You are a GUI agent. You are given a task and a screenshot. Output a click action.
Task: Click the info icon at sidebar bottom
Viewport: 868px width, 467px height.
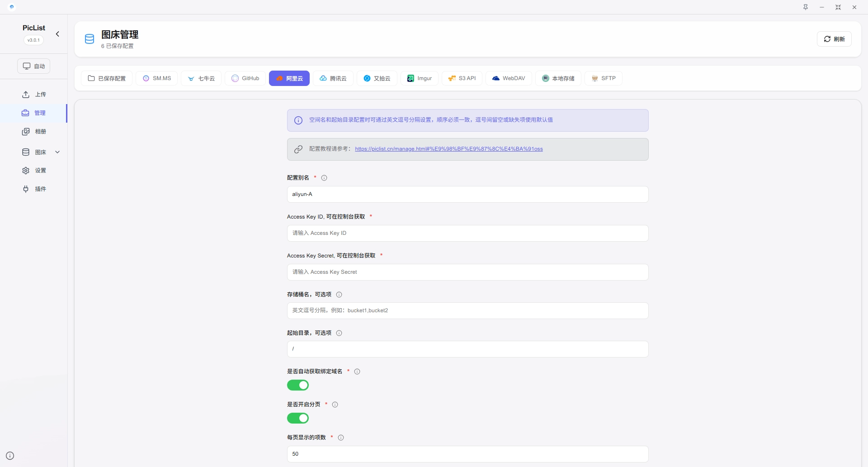pyautogui.click(x=10, y=456)
